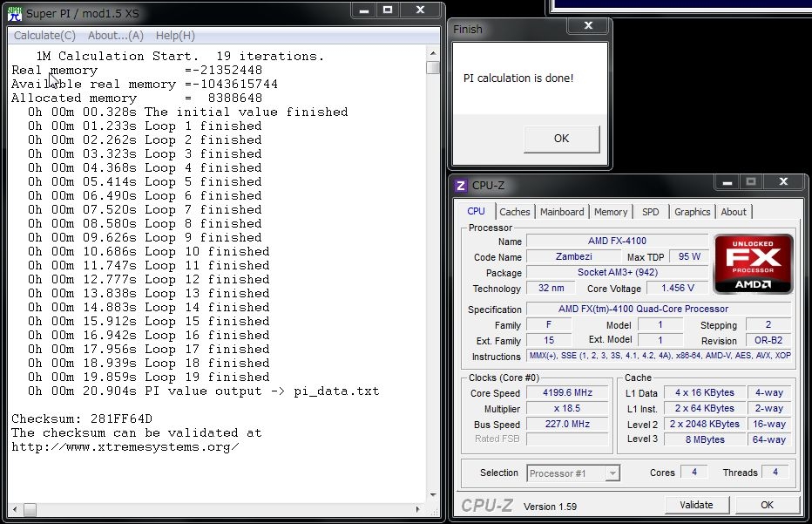Maximize the Super PI window

[388, 10]
